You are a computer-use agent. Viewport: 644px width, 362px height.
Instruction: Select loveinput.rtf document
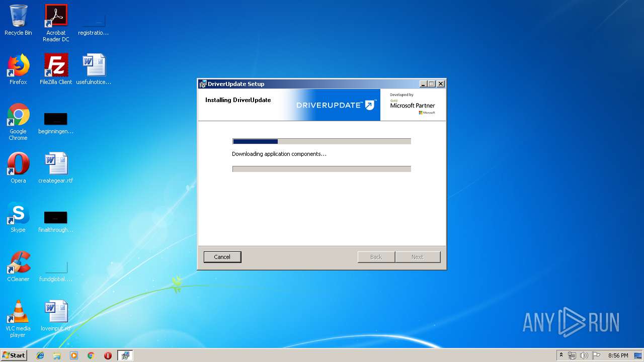click(56, 316)
